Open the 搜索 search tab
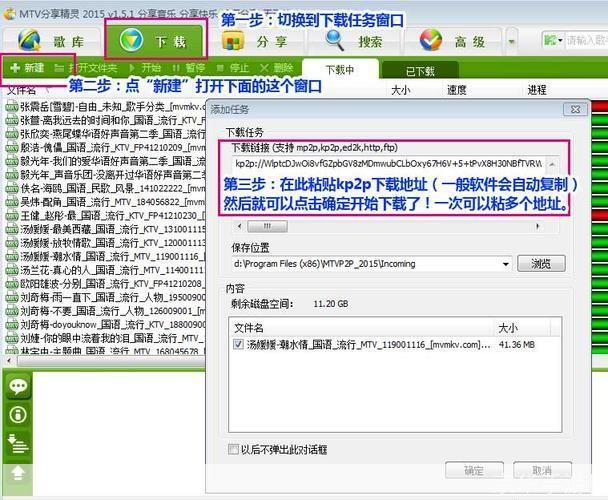 pos(354,42)
